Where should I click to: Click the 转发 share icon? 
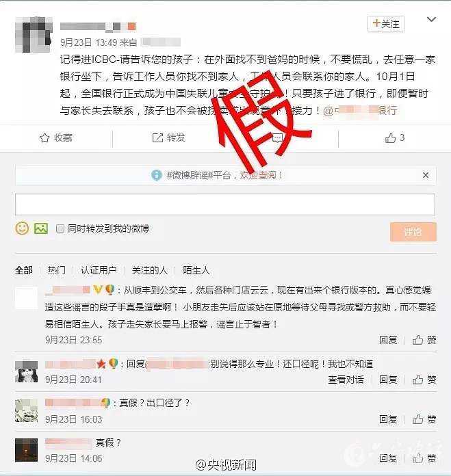click(157, 138)
